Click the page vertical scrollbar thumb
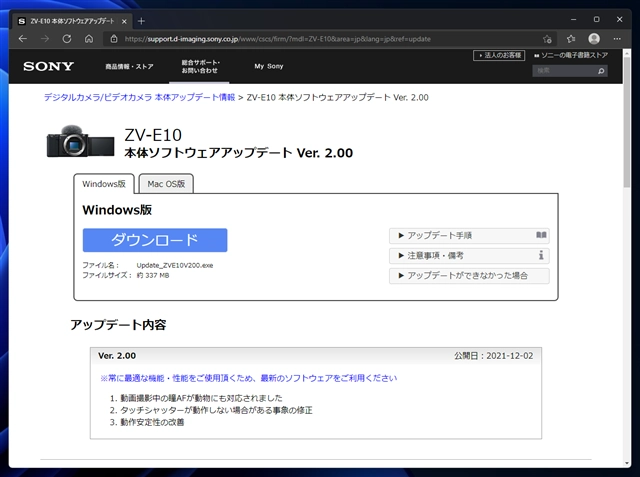640x477 pixels. (x=627, y=122)
